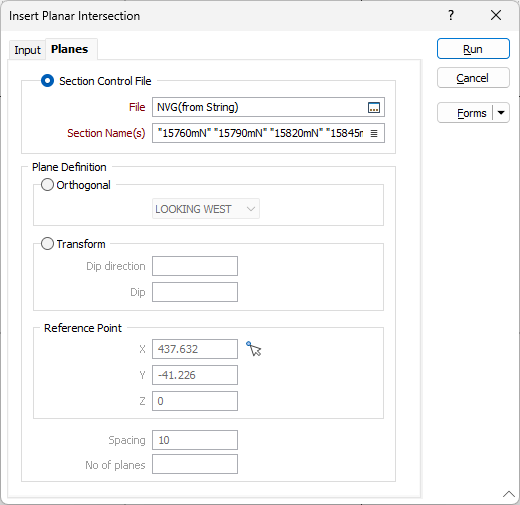Click the Section Name(s) text field
The image size is (520, 505).
pos(260,133)
